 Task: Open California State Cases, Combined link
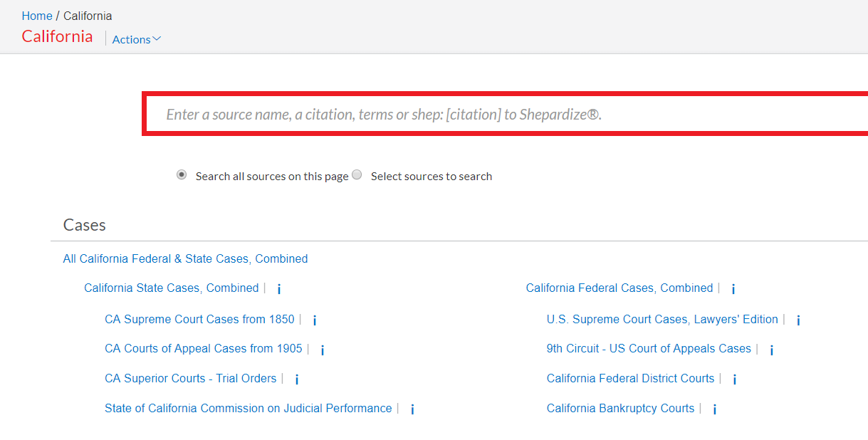pos(172,288)
